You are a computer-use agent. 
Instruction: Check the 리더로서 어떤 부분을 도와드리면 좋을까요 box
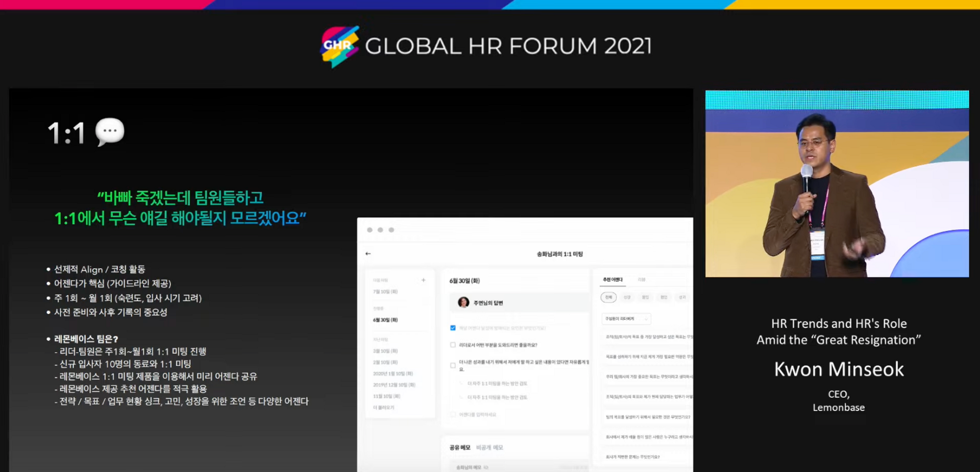coord(453,345)
